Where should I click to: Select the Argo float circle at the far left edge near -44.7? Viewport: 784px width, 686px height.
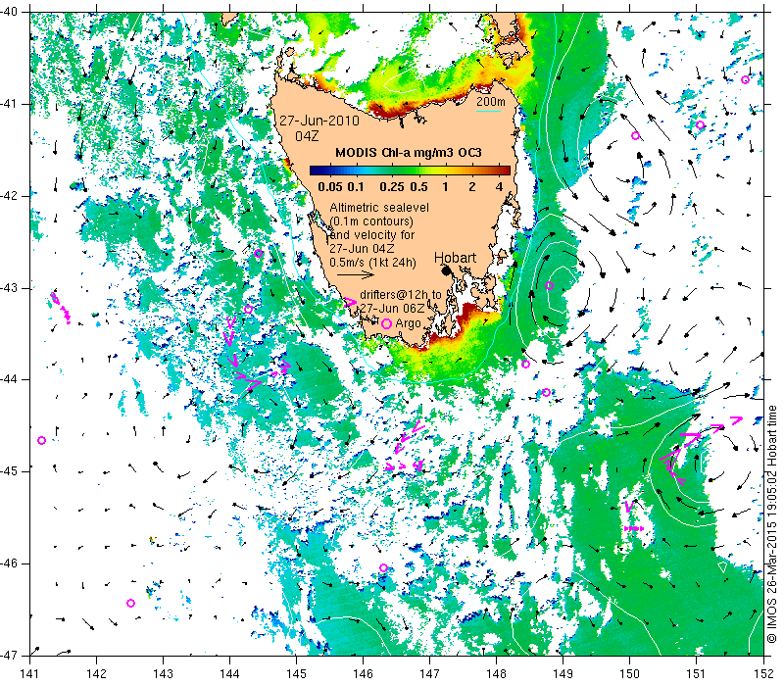click(42, 440)
